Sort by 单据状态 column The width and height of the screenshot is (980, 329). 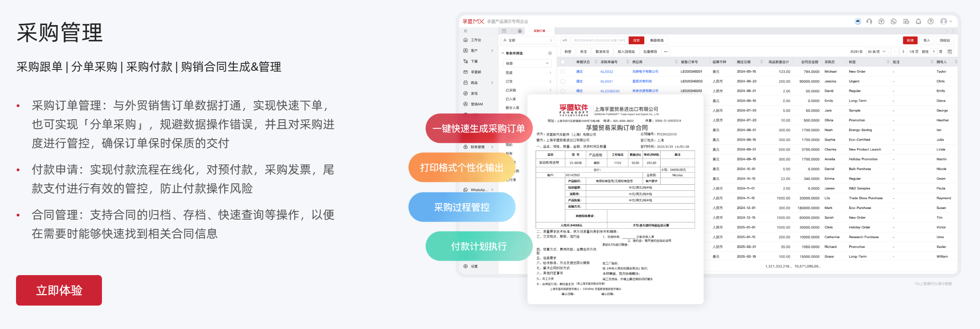596,62
